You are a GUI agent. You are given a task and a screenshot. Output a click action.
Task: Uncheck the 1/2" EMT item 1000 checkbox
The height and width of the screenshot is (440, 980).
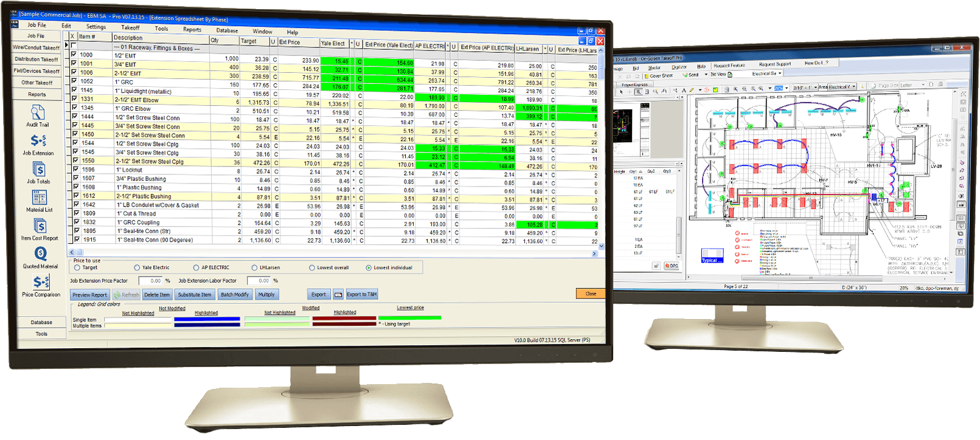click(74, 55)
